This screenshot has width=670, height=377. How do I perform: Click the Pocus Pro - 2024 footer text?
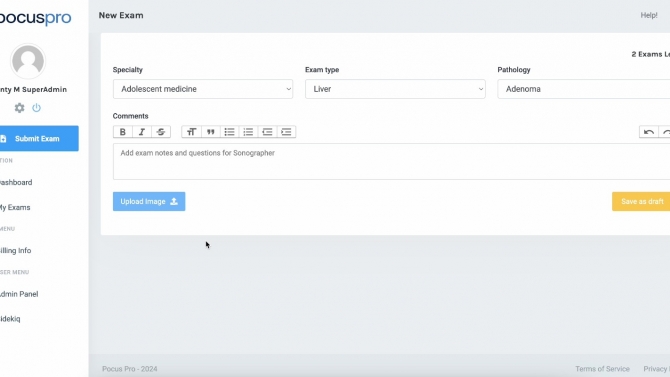click(x=129, y=369)
